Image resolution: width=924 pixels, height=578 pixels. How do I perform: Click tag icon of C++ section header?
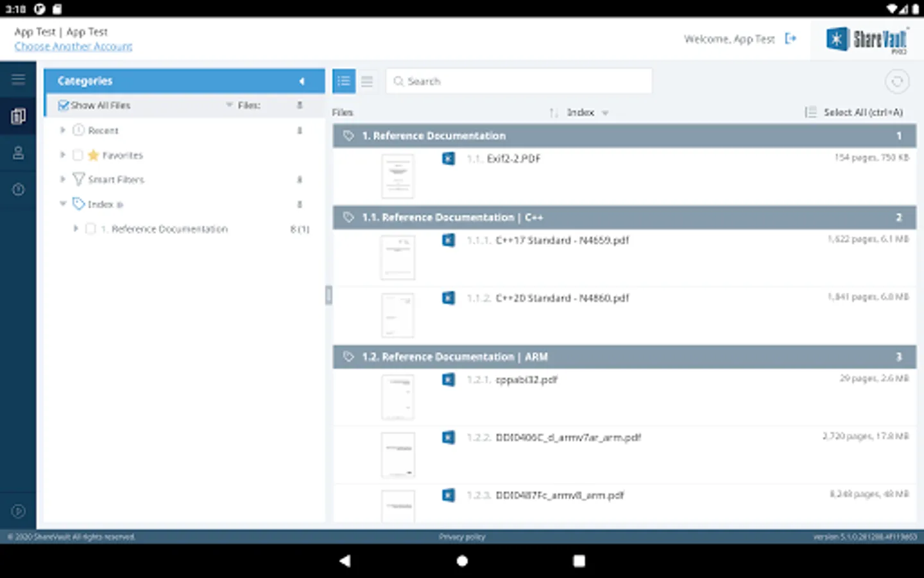[348, 217]
